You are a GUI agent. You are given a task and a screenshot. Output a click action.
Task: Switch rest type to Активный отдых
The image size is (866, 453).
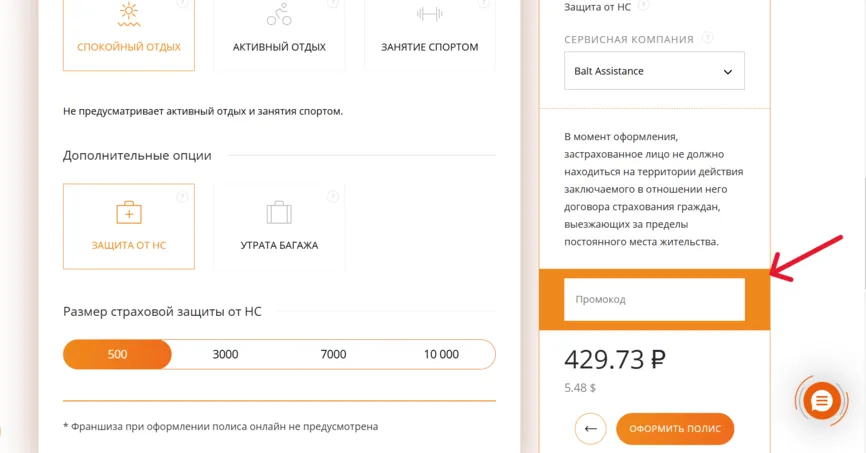tap(279, 35)
